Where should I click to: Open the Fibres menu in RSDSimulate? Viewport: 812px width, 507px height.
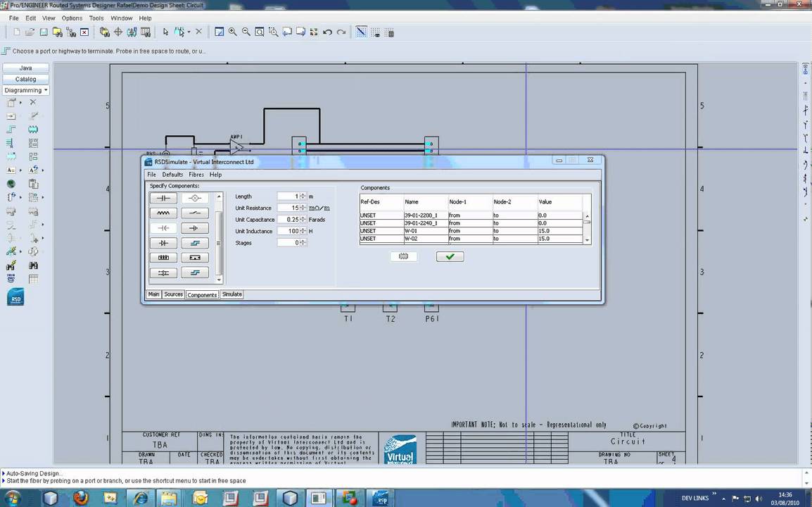coord(196,175)
